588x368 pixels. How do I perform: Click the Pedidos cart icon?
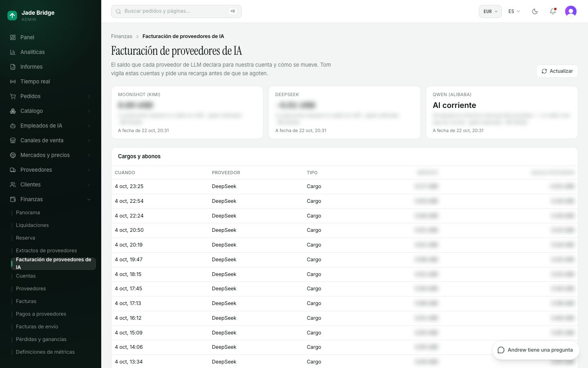13,96
